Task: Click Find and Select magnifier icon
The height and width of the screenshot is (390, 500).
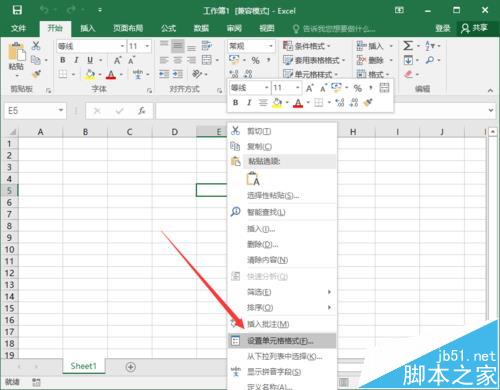Action: [430, 60]
